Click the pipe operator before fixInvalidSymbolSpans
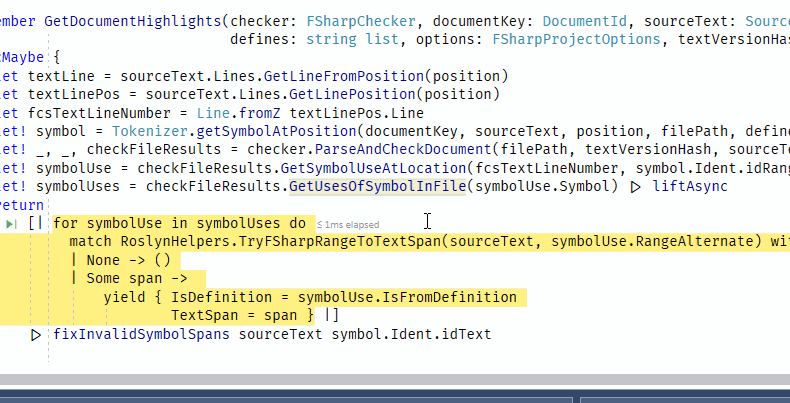The image size is (790, 403). [x=36, y=334]
